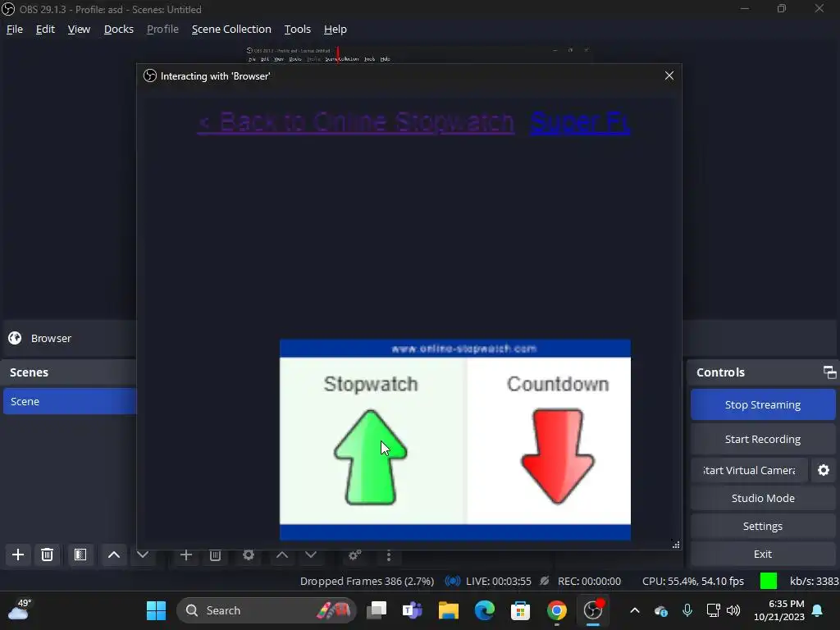Open Microsoft Edge from taskbar
Viewport: 840px width, 630px height.
coord(484,610)
